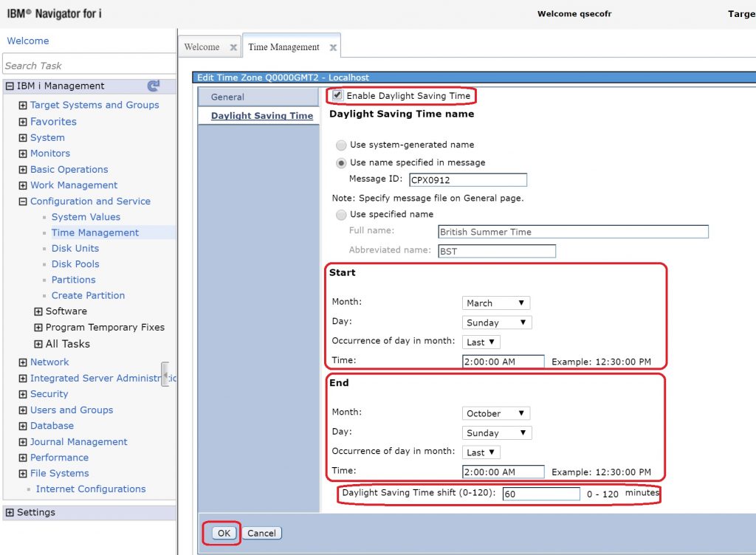
Task: Close the Time Management tab with X
Action: click(333, 47)
